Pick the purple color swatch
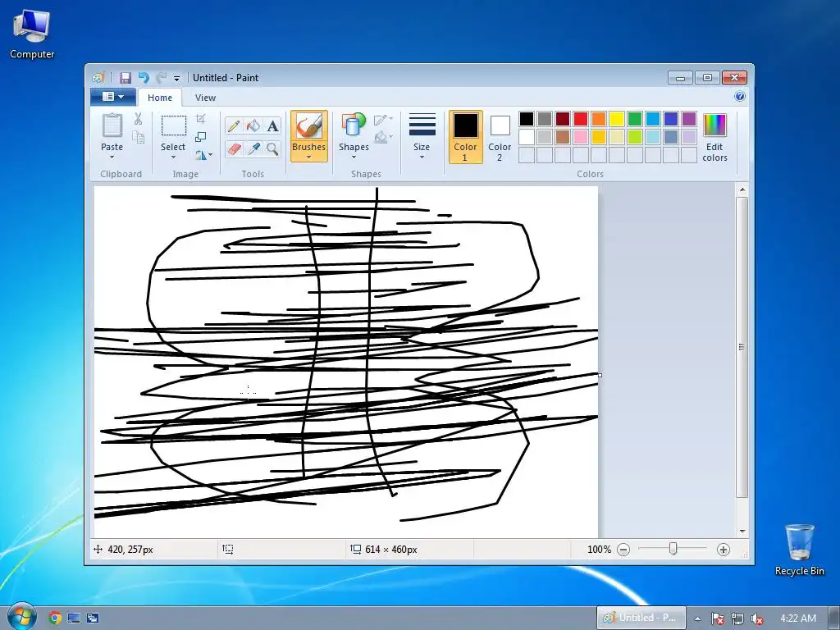Image resolution: width=840 pixels, height=630 pixels. click(689, 119)
